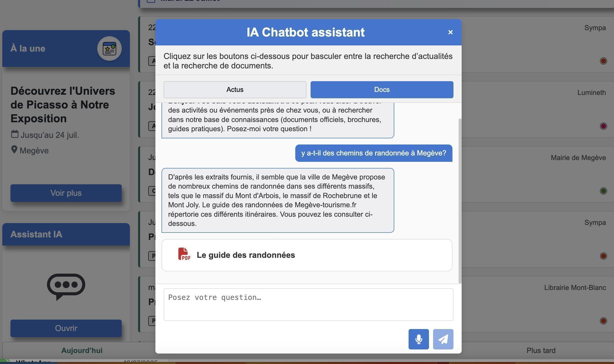Open the PDF "Le guide des randonnées"
The image size is (614, 364).
pyautogui.click(x=307, y=255)
